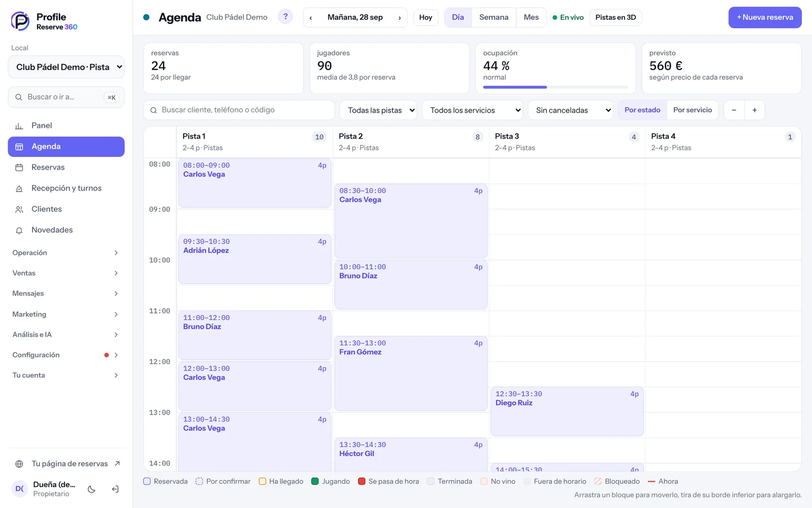
Task: Click the logout icon
Action: [x=115, y=489]
